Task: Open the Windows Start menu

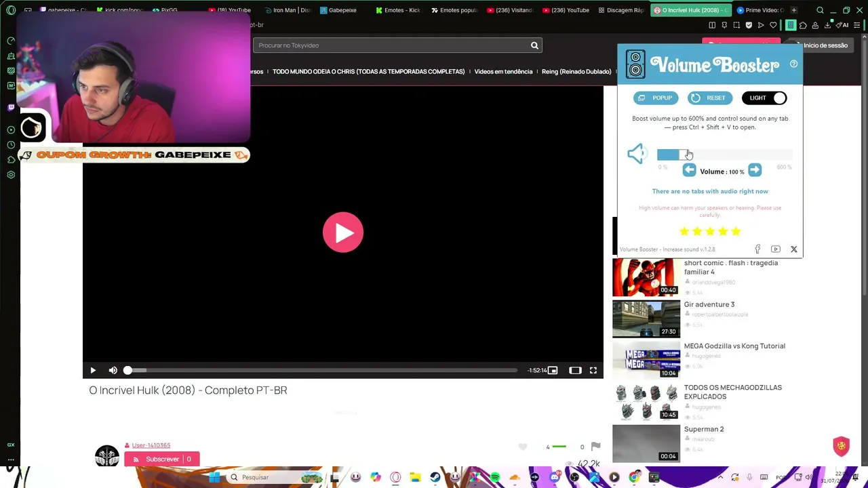Action: 214,477
